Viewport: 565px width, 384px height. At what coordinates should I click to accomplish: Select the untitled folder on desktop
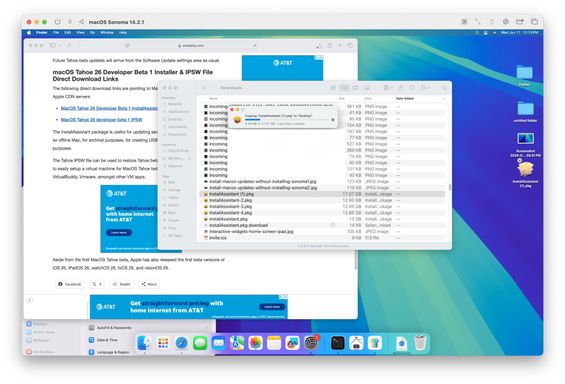tap(525, 111)
